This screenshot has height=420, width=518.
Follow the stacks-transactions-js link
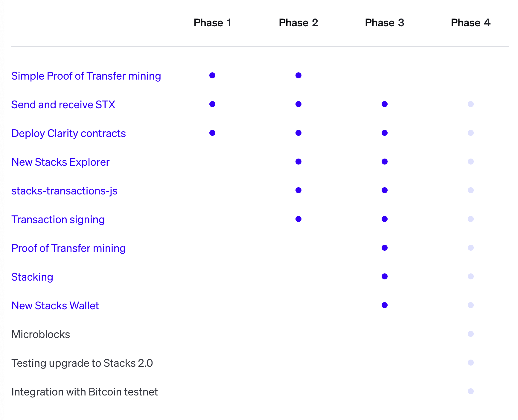(x=64, y=191)
